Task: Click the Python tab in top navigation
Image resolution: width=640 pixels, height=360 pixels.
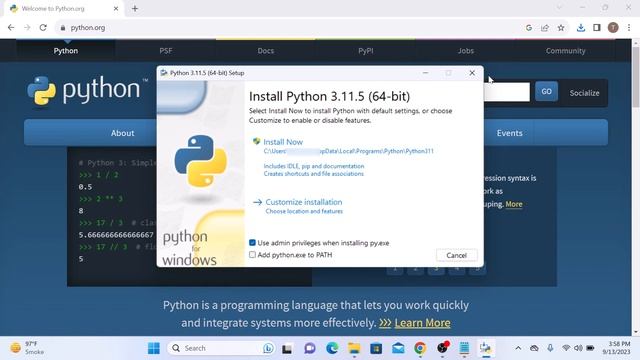Action: (x=66, y=51)
